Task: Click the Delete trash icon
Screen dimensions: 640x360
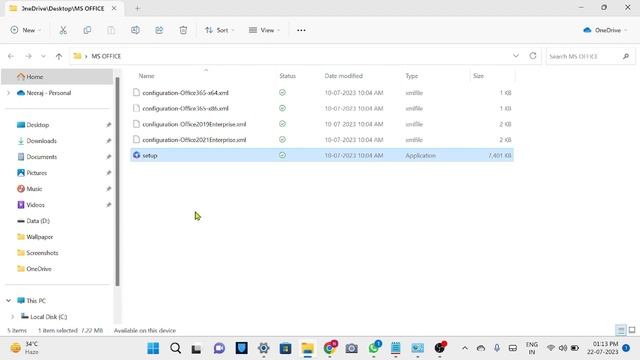Action: (x=183, y=30)
